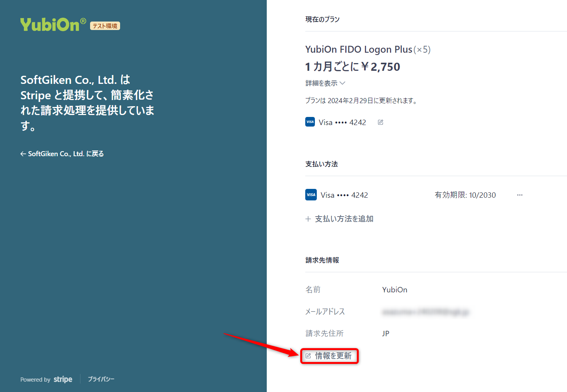567x392 pixels.
Task: Click the Visa •••• 4242 text in payment methods
Action: click(x=344, y=195)
